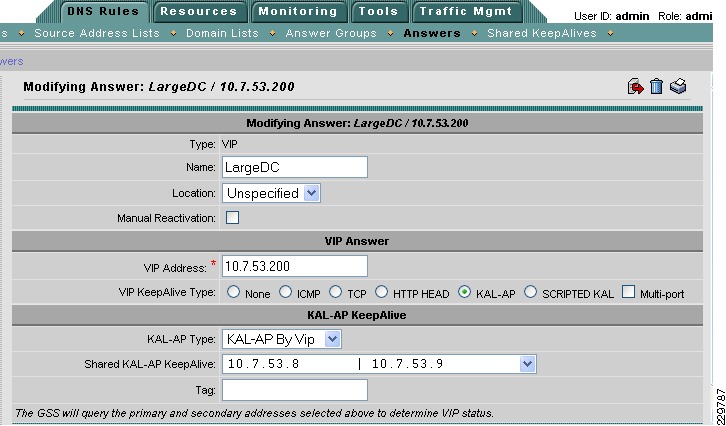This screenshot has height=426, width=726.
Task: Click the submit/save answer icon
Action: click(x=635, y=87)
